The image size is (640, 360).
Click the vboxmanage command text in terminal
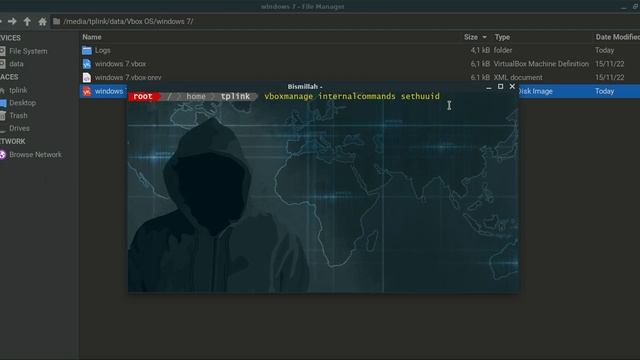pyautogui.click(x=289, y=96)
